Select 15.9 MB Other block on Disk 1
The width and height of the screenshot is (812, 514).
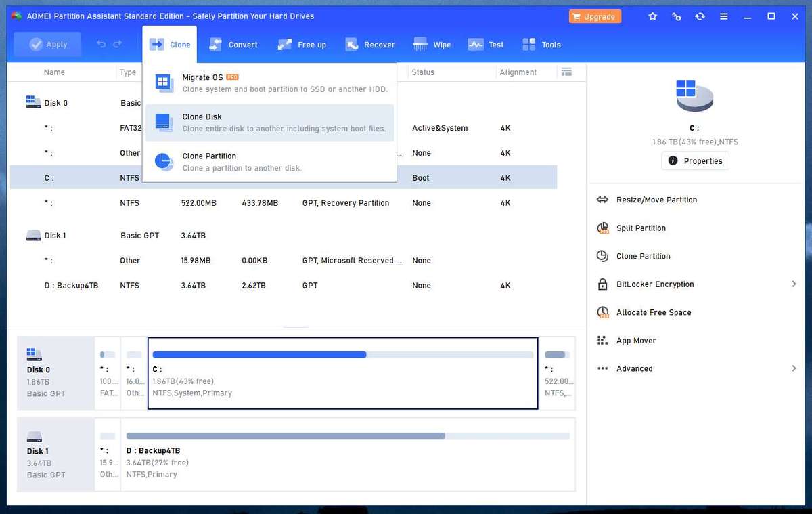click(108, 454)
